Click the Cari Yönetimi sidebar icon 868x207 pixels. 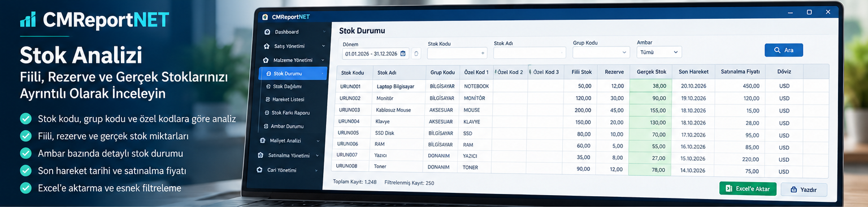point(259,170)
